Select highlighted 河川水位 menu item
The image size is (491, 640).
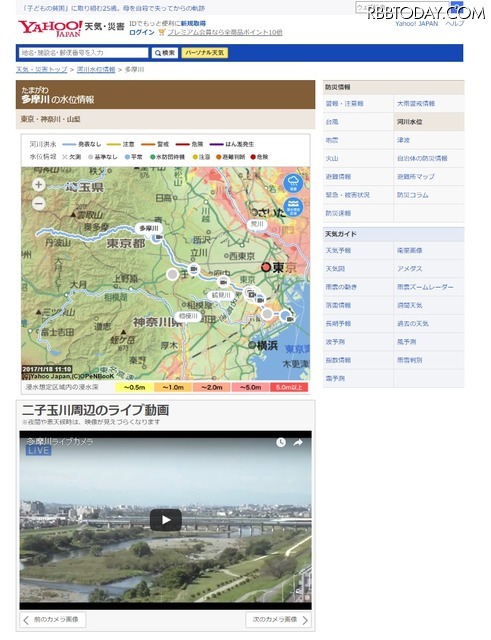(429, 122)
